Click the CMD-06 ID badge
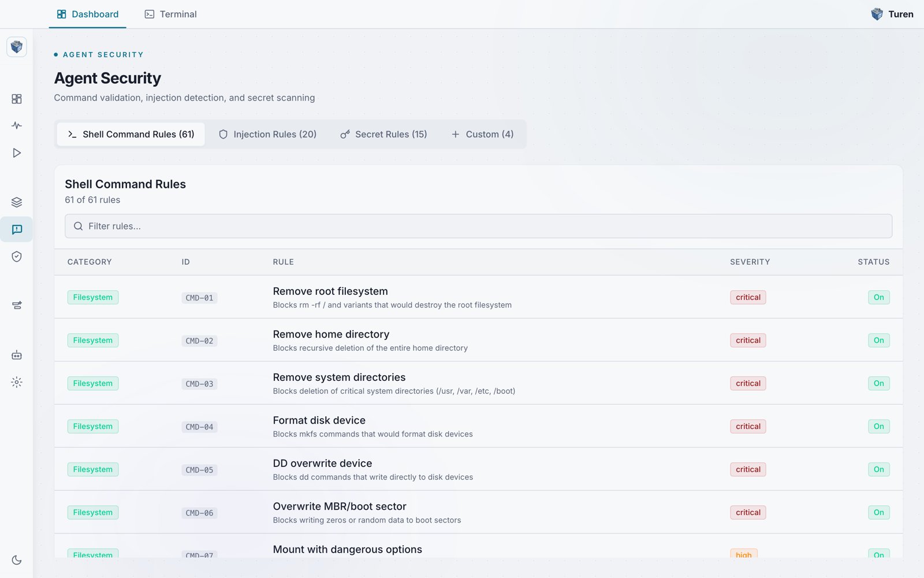924x578 pixels. coord(199,513)
